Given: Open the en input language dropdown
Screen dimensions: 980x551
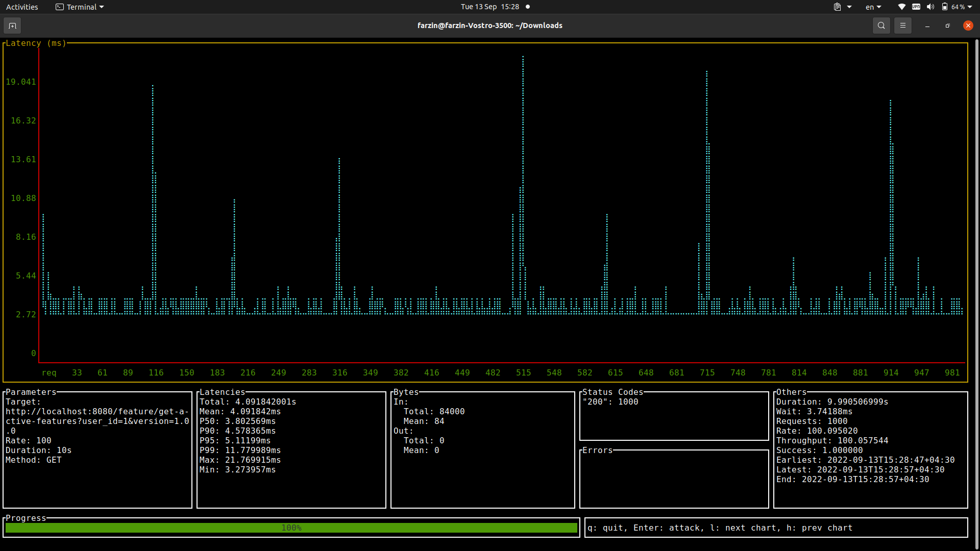Looking at the screenshot, I should tap(873, 7).
